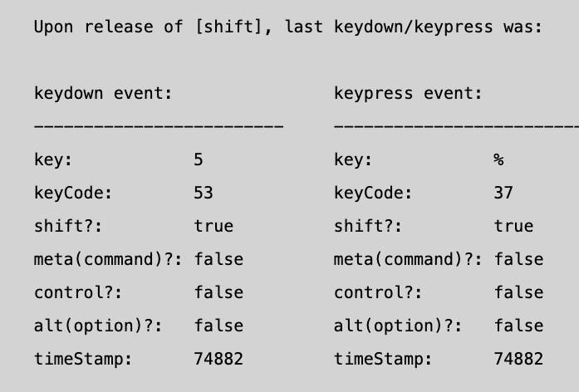Click the keypress control "false" value

pos(518,292)
